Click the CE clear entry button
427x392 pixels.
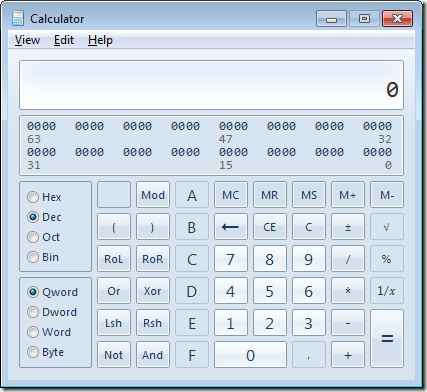pyautogui.click(x=270, y=227)
